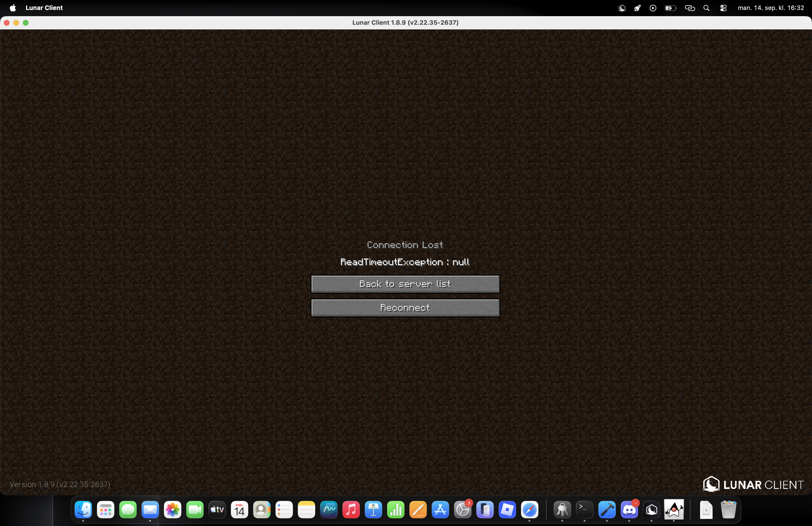Open Notes from the Dock
Image resolution: width=812 pixels, height=526 pixels.
306,510
